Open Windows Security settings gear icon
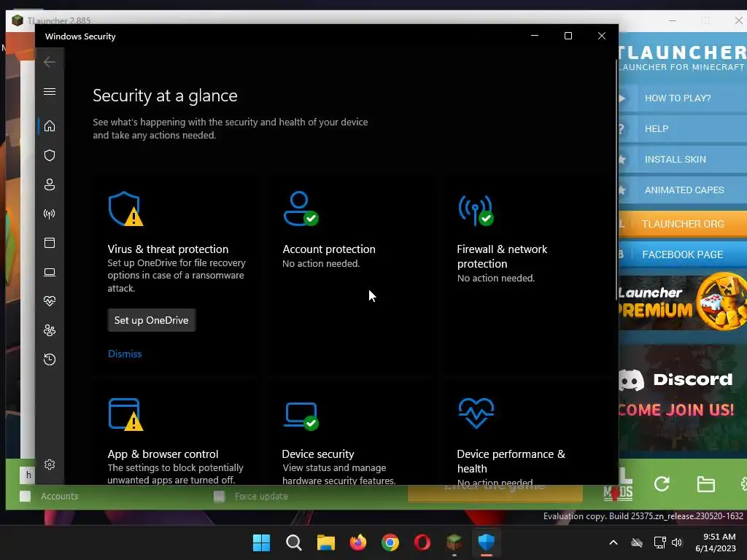The width and height of the screenshot is (747, 560). (x=50, y=464)
